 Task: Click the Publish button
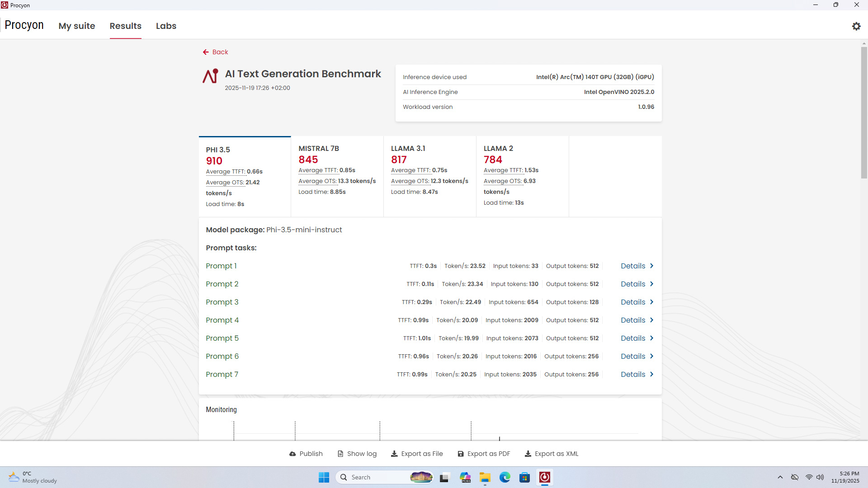[x=306, y=454]
